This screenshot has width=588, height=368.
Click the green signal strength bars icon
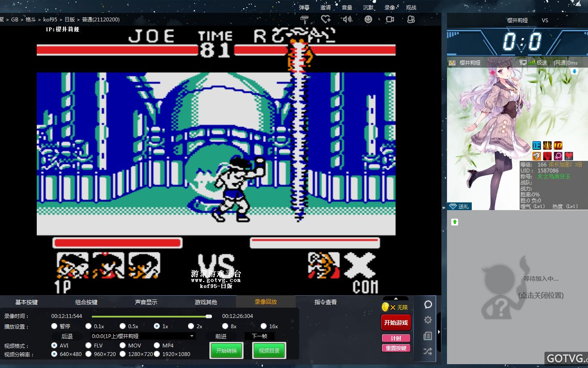point(532,62)
